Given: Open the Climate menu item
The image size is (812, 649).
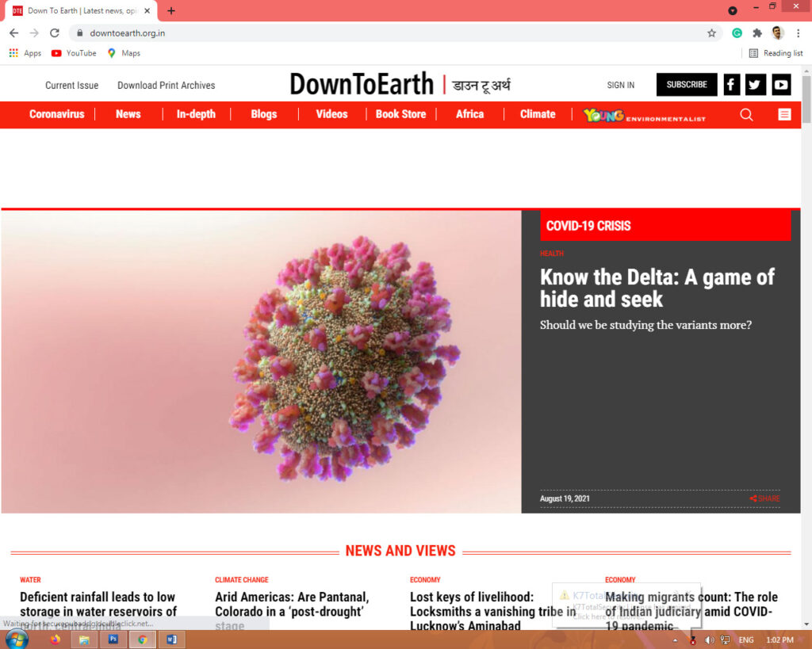Looking at the screenshot, I should 538,114.
